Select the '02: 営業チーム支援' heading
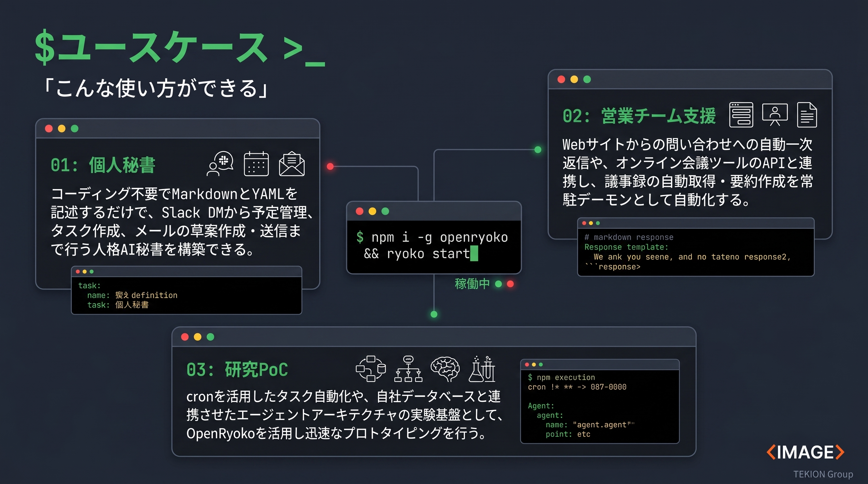The width and height of the screenshot is (868, 484). [x=639, y=116]
